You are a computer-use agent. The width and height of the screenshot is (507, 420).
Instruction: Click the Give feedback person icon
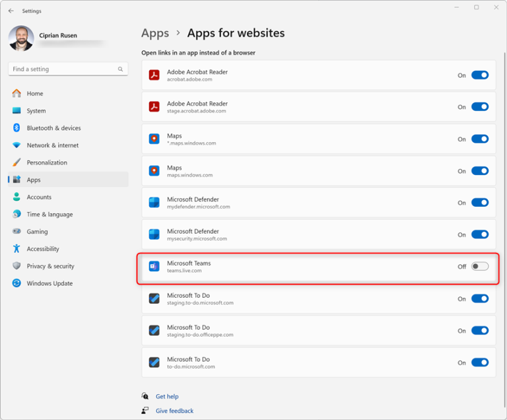pos(145,410)
